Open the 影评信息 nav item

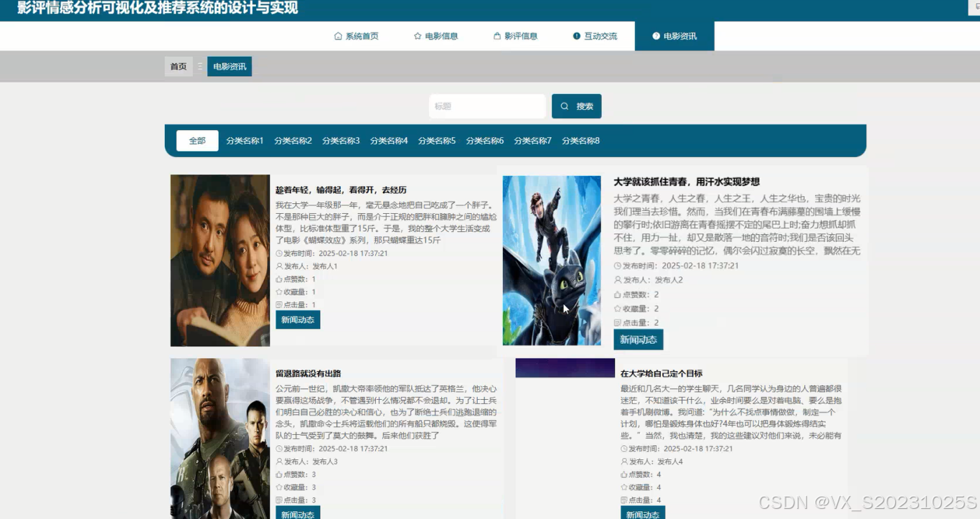point(515,36)
